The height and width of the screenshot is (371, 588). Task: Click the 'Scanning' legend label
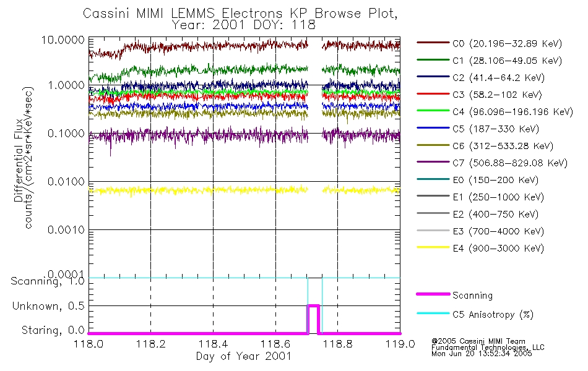(x=472, y=296)
